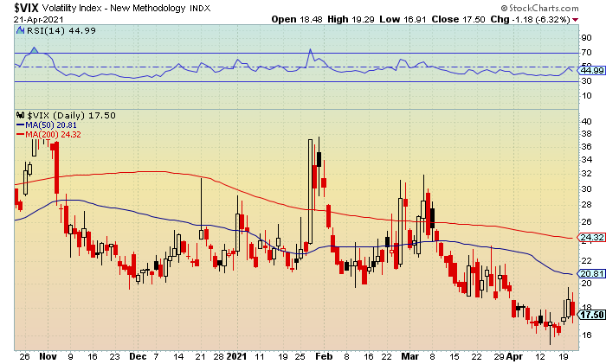This screenshot has width=606, height=364.
Task: Click the blue MA(50) legend line swatch
Action: pos(20,125)
